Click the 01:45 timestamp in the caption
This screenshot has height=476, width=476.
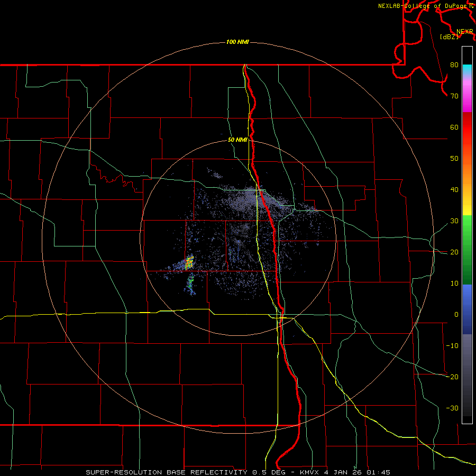378,472
